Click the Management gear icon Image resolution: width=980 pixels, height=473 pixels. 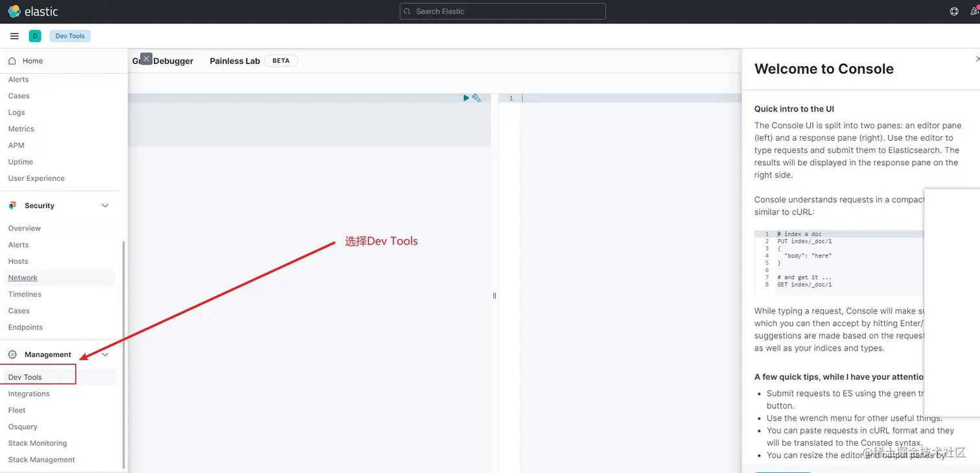(12, 354)
